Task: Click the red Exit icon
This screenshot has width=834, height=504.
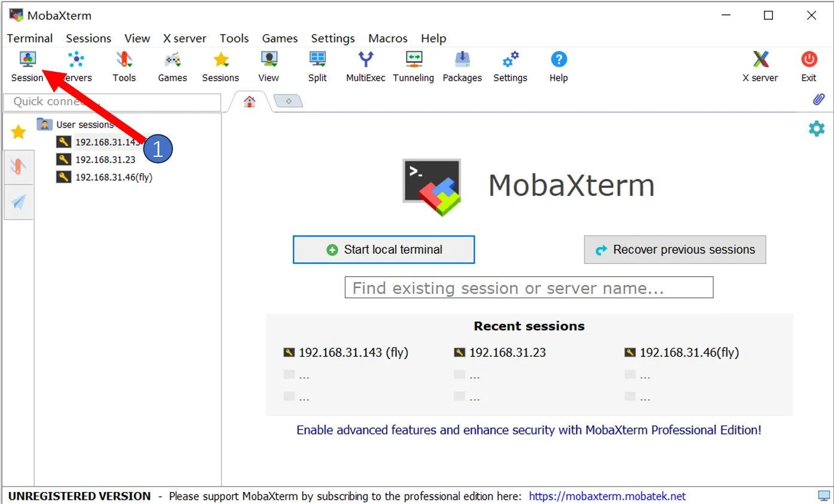Action: coord(808,66)
